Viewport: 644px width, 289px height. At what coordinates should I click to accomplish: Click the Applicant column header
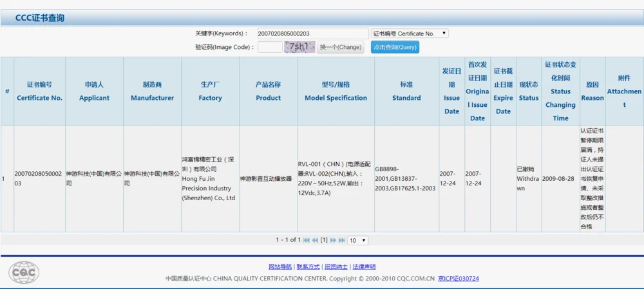pyautogui.click(x=94, y=91)
